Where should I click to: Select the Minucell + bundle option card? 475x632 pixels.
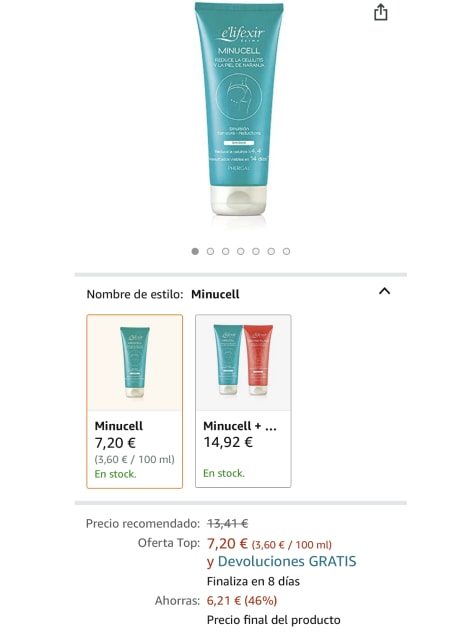243,401
